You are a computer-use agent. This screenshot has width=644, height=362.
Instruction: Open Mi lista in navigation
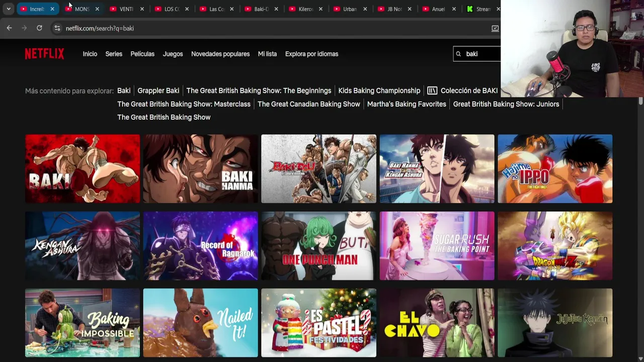pos(267,54)
